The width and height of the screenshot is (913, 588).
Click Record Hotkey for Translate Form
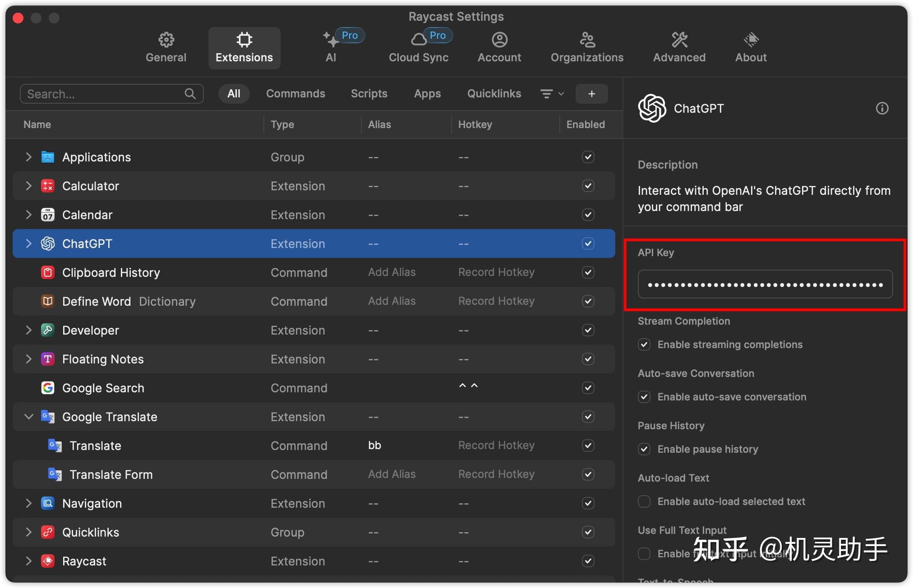[496, 474]
